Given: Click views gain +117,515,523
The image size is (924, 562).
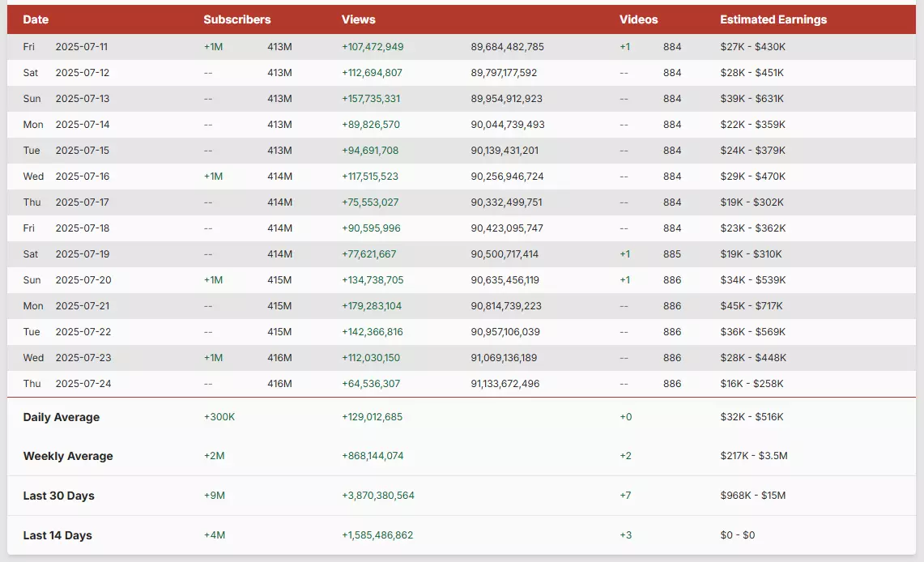Looking at the screenshot, I should (x=370, y=177).
